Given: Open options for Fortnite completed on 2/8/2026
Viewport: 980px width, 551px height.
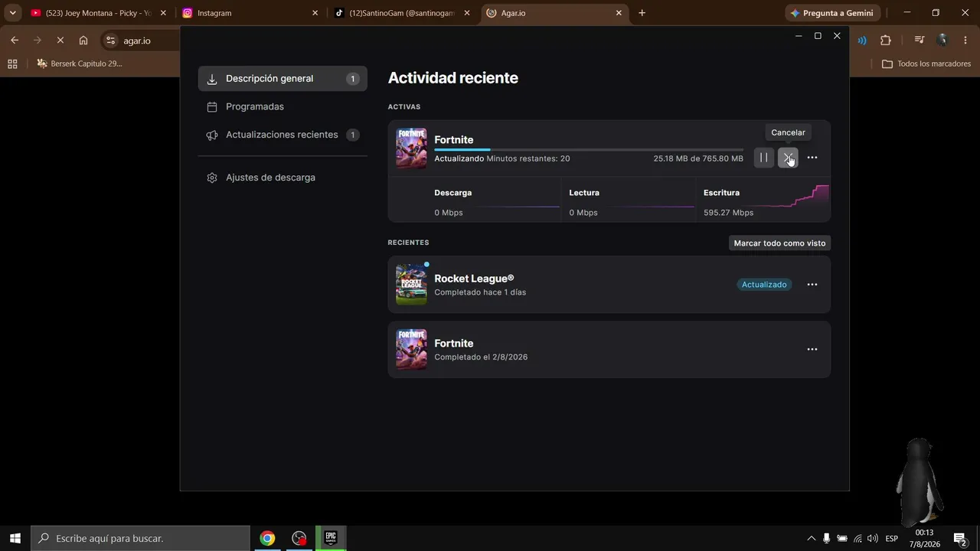Looking at the screenshot, I should 812,349.
